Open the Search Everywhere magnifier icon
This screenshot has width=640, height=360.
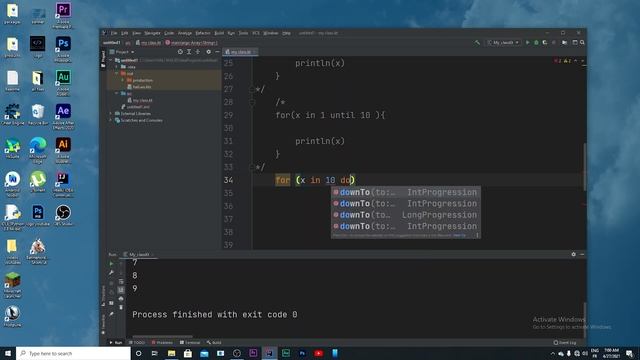pyautogui.click(x=582, y=42)
